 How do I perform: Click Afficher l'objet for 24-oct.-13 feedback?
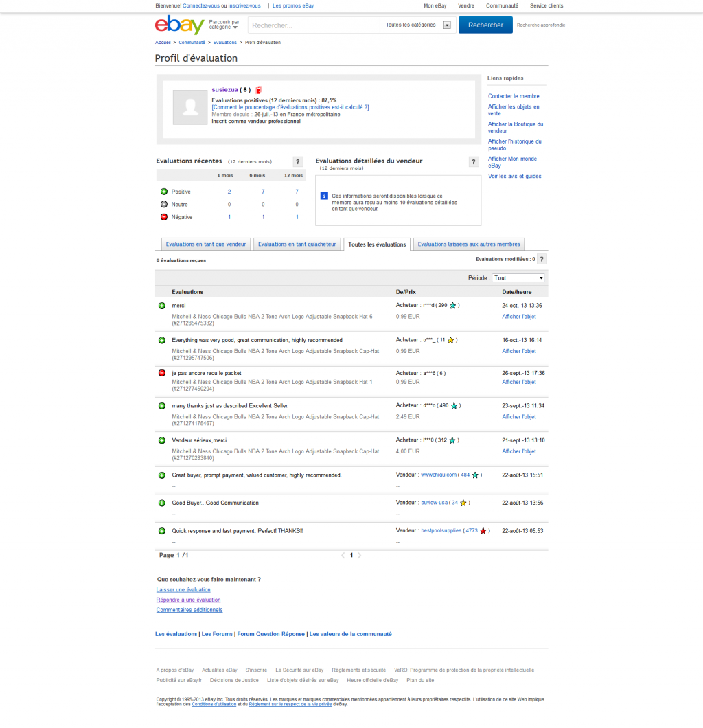(x=519, y=317)
